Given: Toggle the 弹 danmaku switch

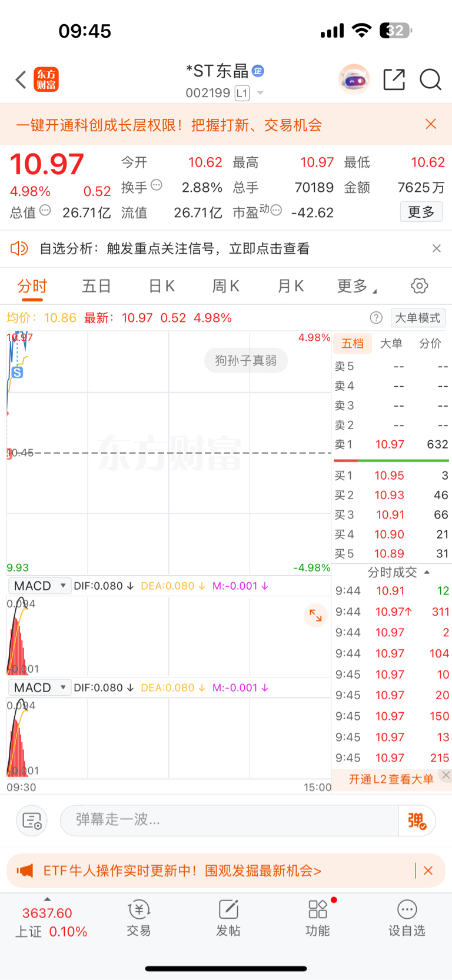Looking at the screenshot, I should click(x=417, y=820).
